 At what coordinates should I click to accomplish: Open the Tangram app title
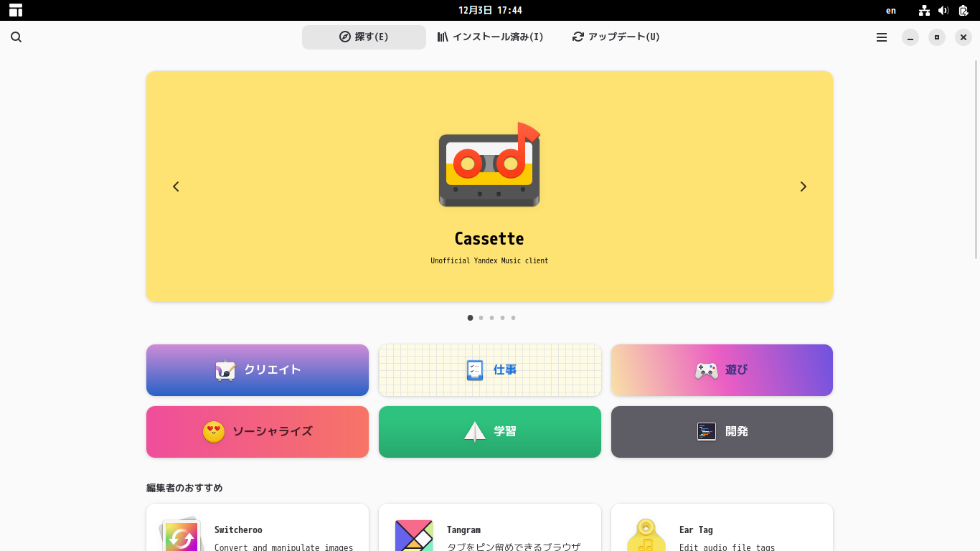point(463,530)
